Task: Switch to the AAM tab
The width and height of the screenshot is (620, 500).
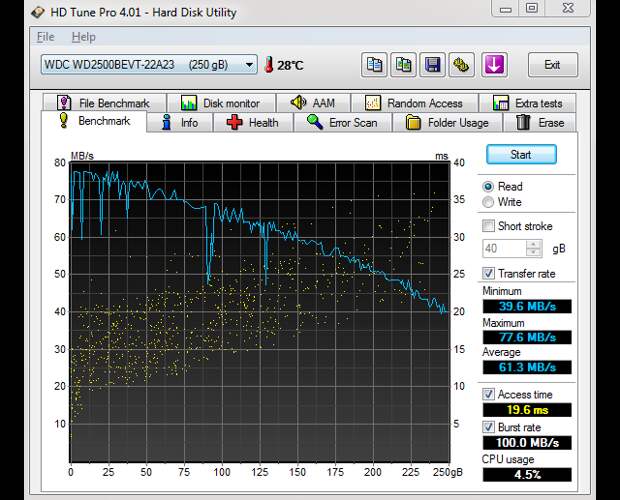Action: [x=313, y=103]
